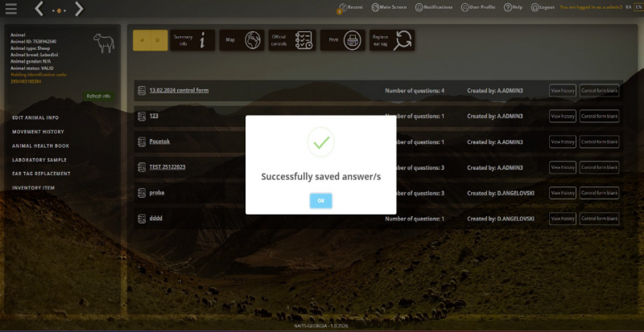
Task: View history of 13.02.2024 control form
Action: click(x=562, y=90)
